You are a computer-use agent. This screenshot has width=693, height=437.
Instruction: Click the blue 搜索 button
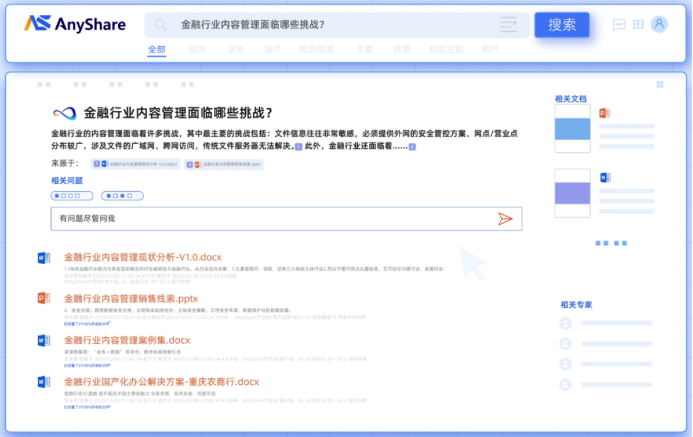(x=562, y=25)
